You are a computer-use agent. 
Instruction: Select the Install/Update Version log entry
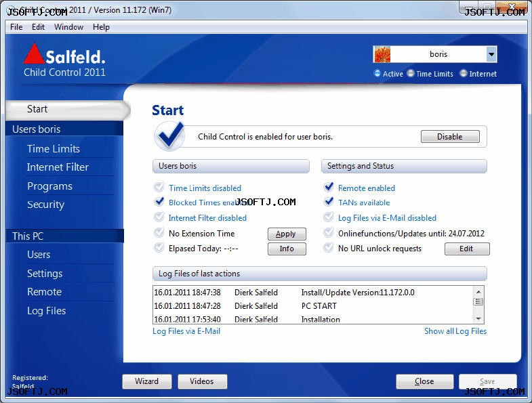(312, 293)
